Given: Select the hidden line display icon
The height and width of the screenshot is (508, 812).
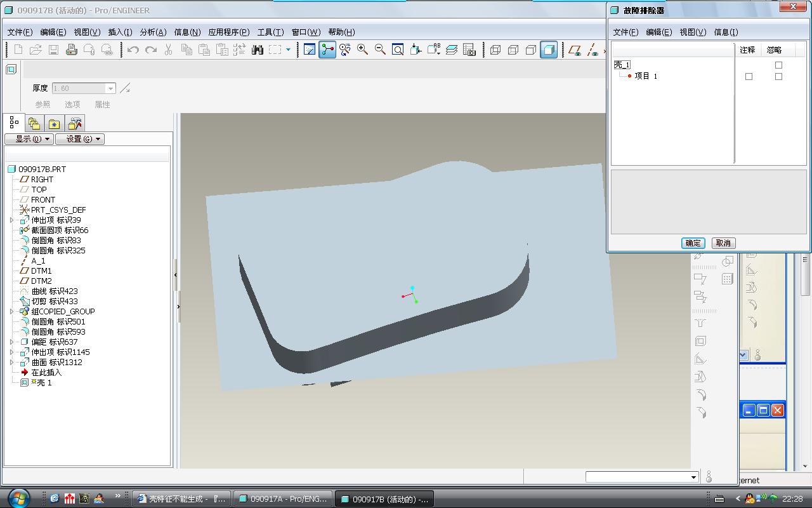Looking at the screenshot, I should coord(513,50).
